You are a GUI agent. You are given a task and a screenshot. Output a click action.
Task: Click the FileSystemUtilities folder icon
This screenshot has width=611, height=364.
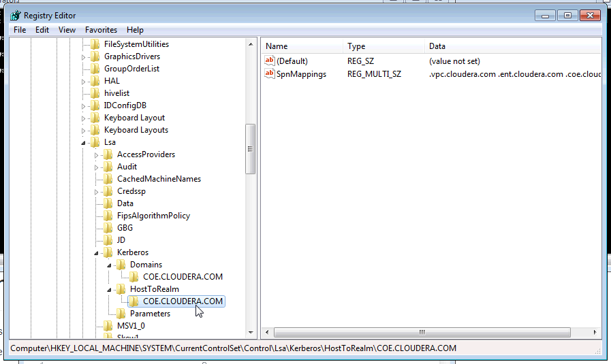95,44
